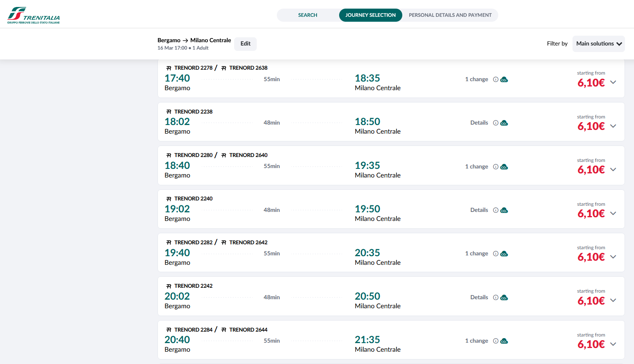
Task: Open Personal Details and Payment step
Action: 450,15
